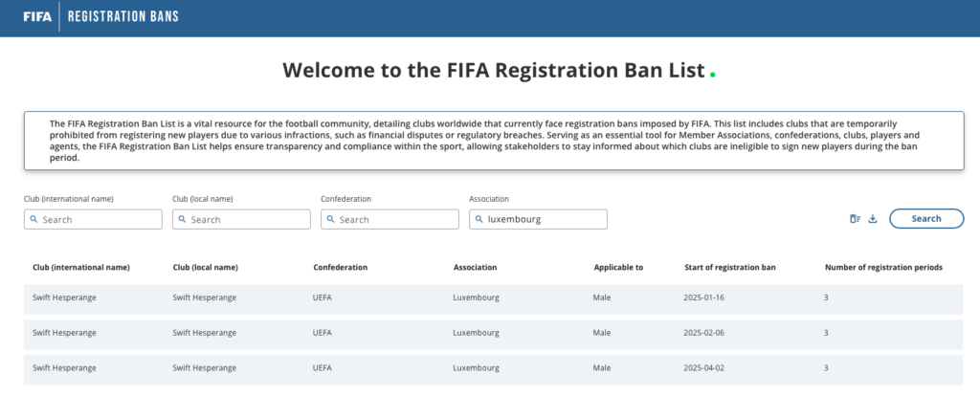Click the ban list description paragraph box

(x=494, y=141)
